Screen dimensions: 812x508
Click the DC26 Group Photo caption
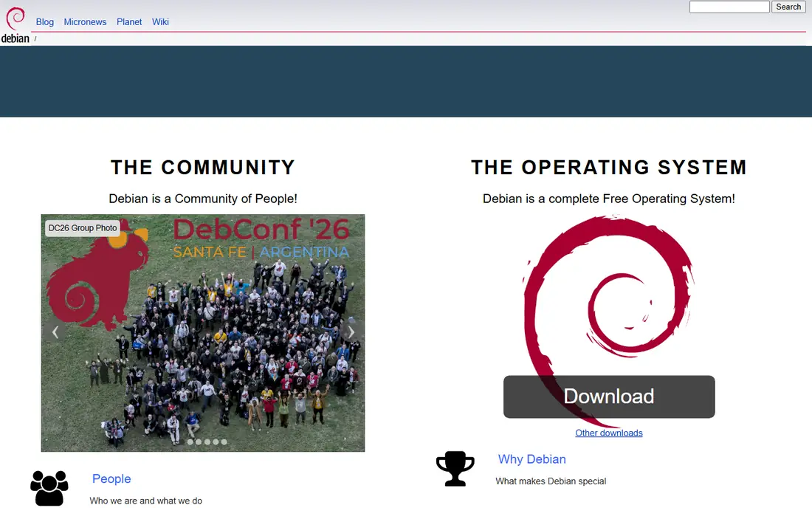click(x=83, y=228)
